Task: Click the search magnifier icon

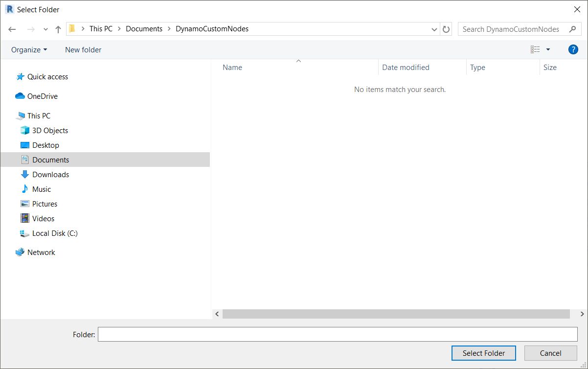Action: tap(572, 29)
